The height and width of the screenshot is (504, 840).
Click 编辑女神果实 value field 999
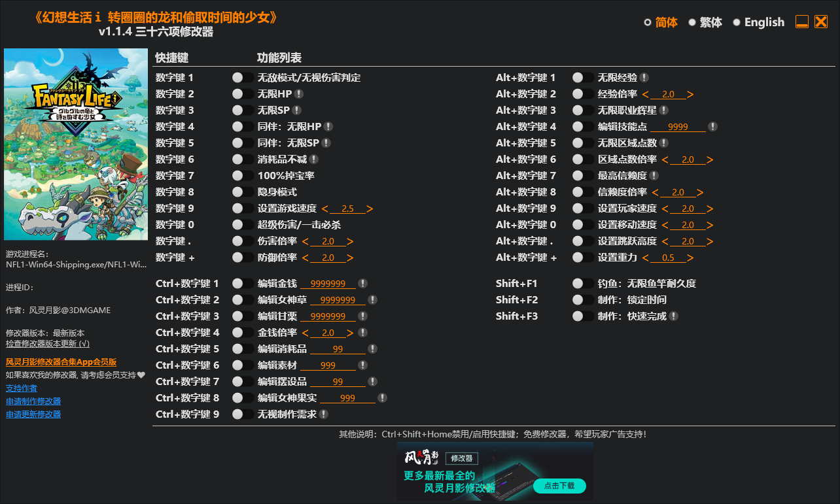pos(348,398)
